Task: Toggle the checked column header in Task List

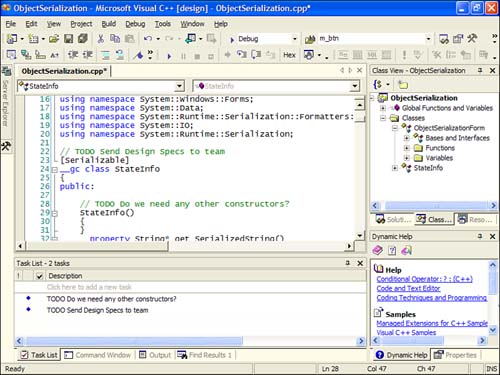Action: pyautogui.click(x=39, y=276)
